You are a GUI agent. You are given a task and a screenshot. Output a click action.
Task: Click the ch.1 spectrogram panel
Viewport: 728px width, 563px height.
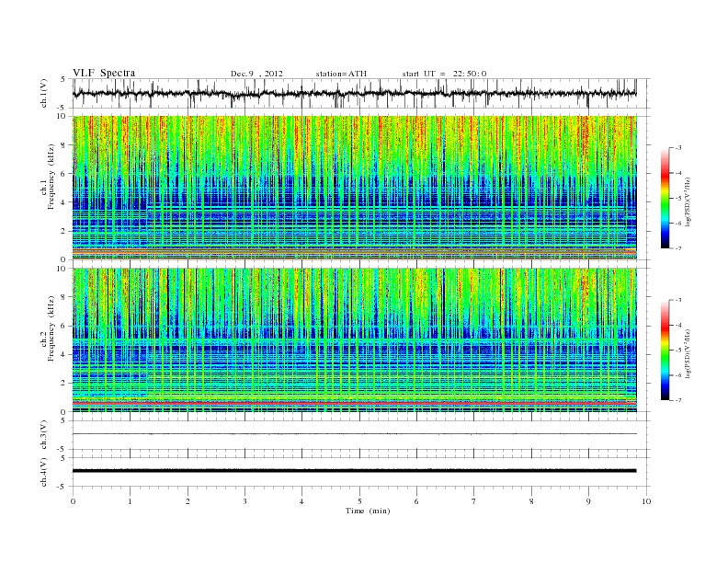(x=355, y=188)
